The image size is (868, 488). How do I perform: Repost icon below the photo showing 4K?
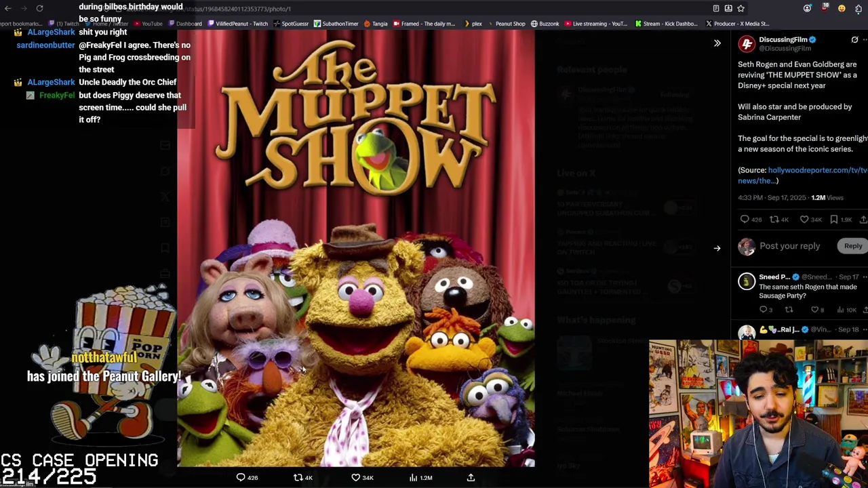298,478
